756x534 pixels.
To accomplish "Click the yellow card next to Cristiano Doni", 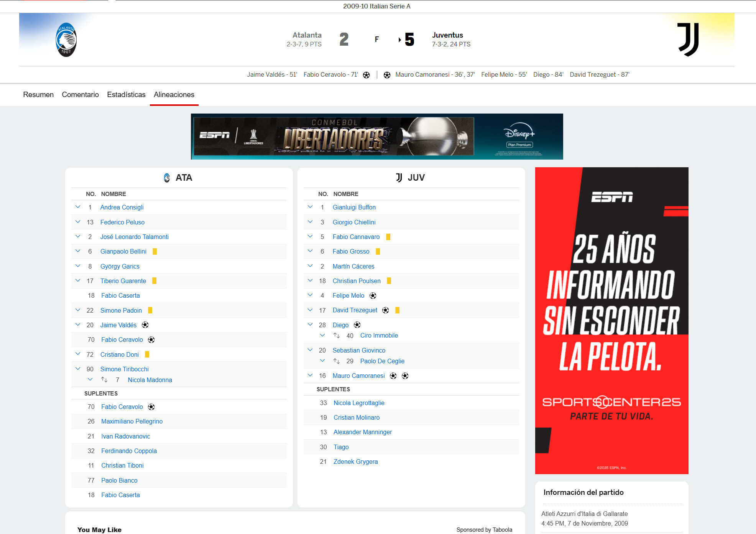I will click(x=147, y=354).
